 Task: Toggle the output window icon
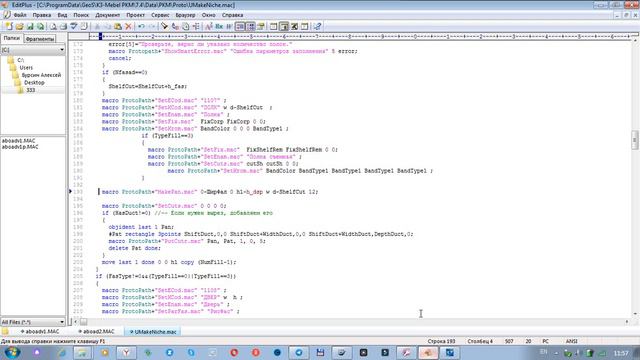[304, 26]
